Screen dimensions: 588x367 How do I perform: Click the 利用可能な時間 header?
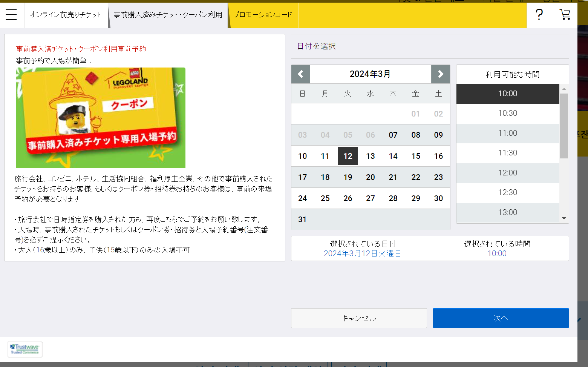tap(513, 74)
